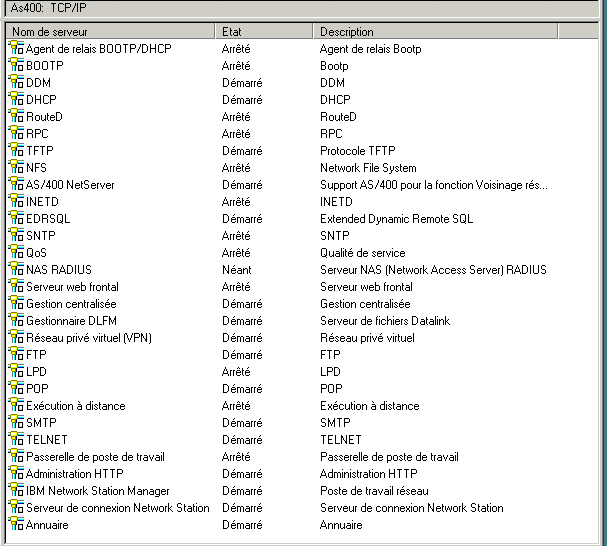Click the EDRSQL server icon
Image resolution: width=607 pixels, height=546 pixels.
coord(16,218)
